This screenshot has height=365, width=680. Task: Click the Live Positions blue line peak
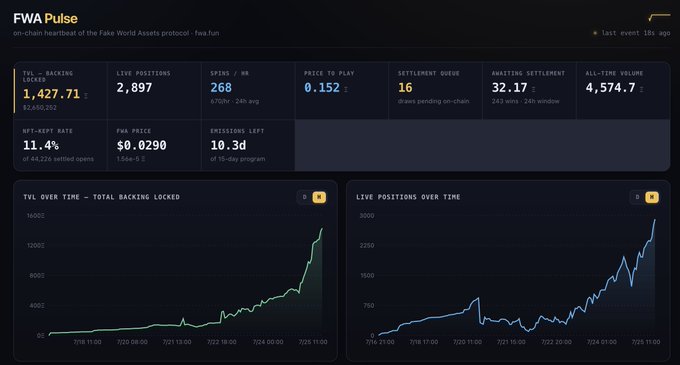pyautogui.click(x=655, y=220)
